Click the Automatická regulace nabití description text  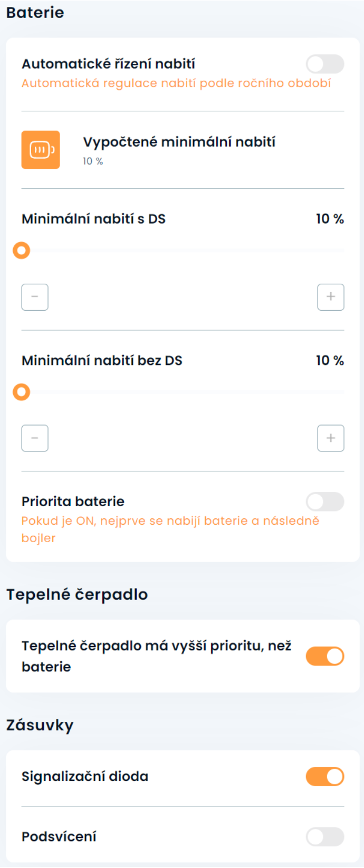pyautogui.click(x=176, y=83)
